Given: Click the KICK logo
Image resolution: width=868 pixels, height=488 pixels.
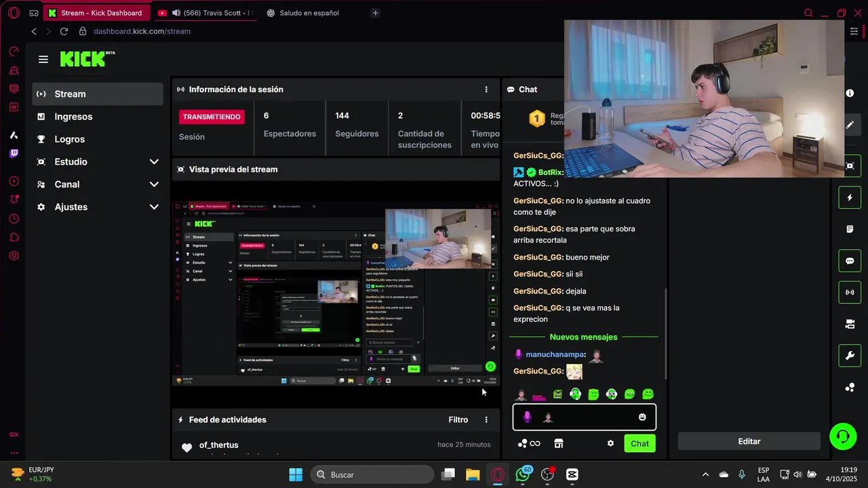Looking at the screenshot, I should (87, 59).
